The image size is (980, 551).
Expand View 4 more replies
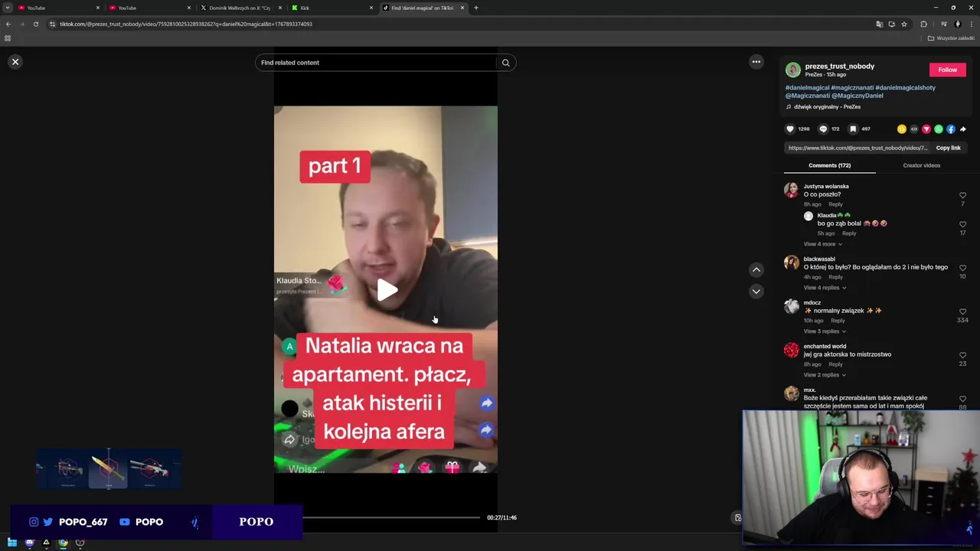click(x=823, y=244)
